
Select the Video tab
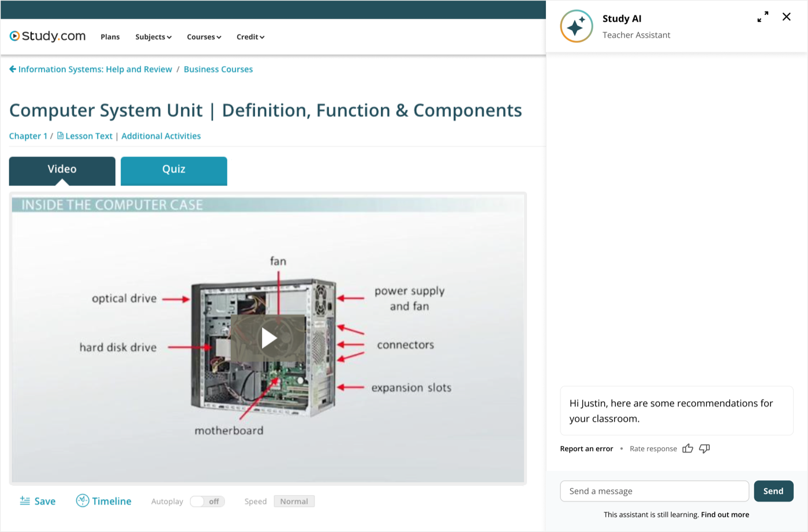(x=62, y=171)
